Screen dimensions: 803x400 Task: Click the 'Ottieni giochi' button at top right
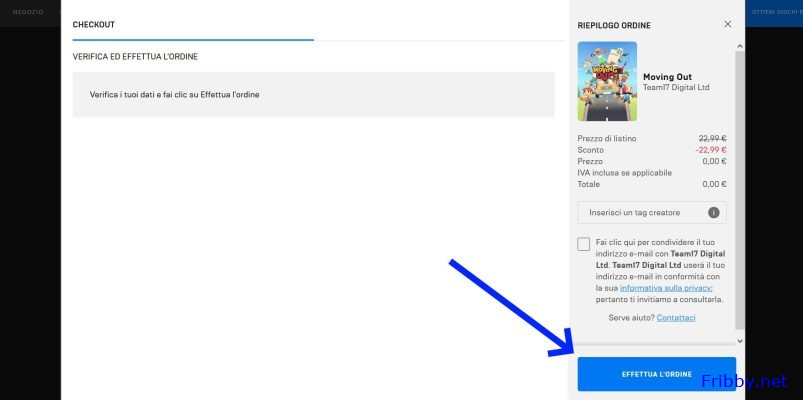(775, 11)
